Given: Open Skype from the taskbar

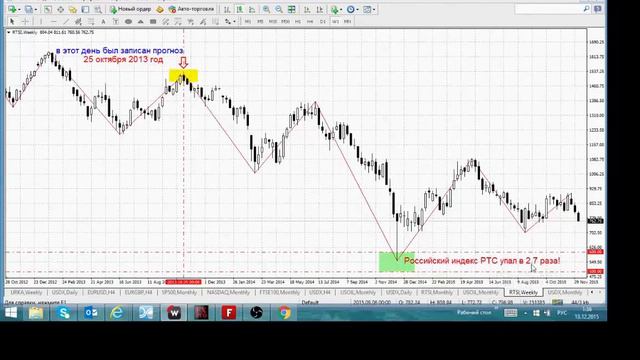Looking at the screenshot, I should [x=64, y=313].
